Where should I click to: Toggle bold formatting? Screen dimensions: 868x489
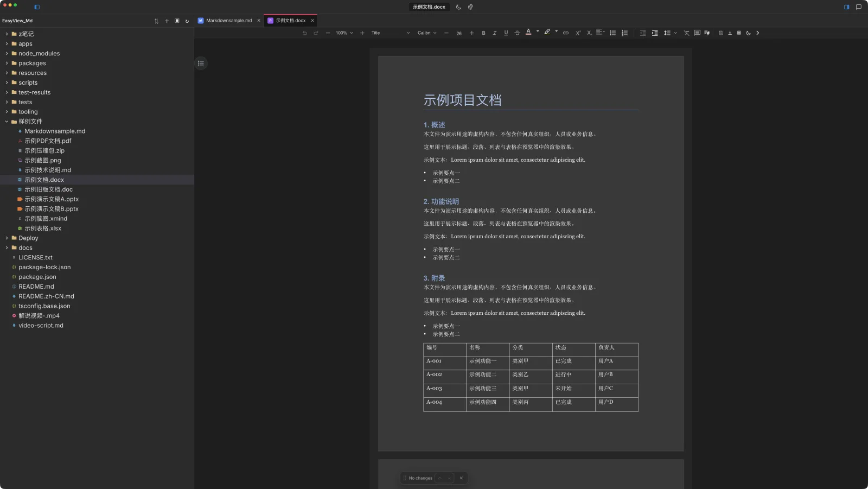(x=483, y=33)
